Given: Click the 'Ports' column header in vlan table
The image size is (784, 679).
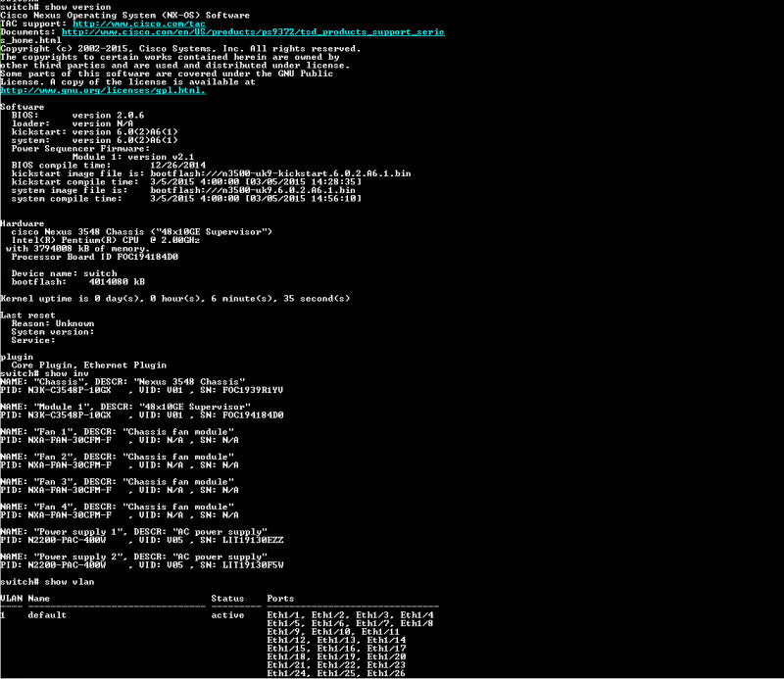Looking at the screenshot, I should pos(280,599).
